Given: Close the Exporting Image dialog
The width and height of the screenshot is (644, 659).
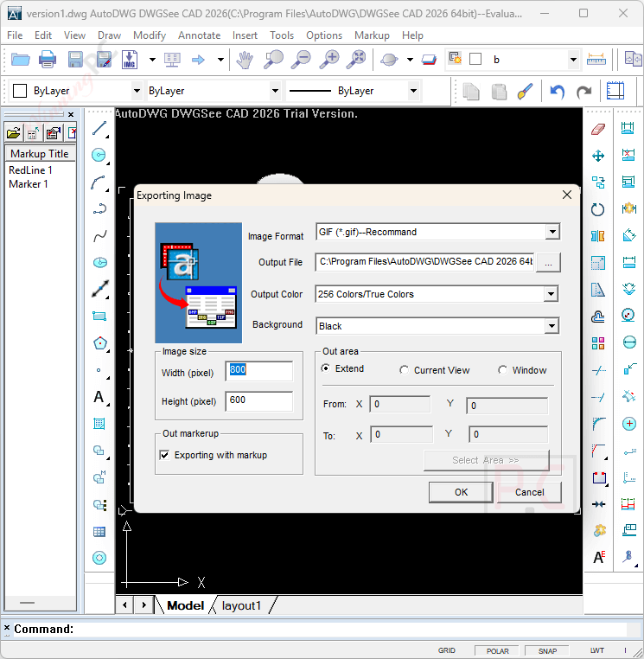Looking at the screenshot, I should (x=567, y=195).
